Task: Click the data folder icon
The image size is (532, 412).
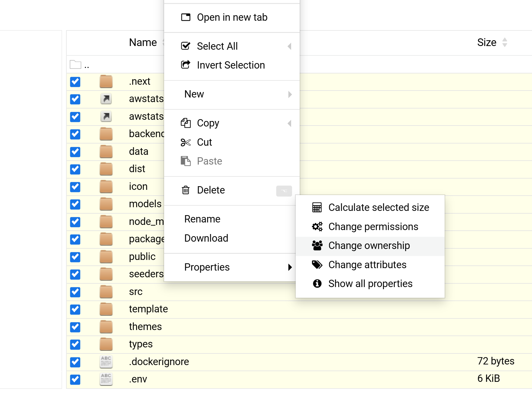Action: pos(106,152)
